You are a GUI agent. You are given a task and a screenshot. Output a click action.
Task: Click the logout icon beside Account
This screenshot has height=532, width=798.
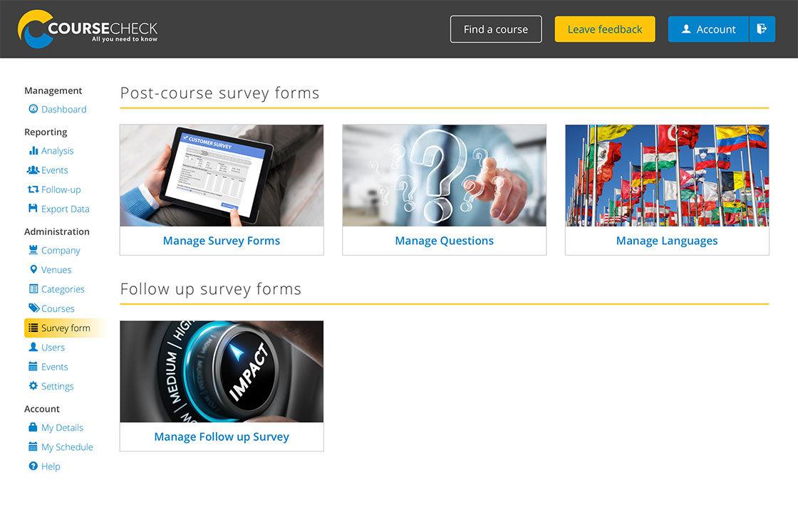pos(762,29)
